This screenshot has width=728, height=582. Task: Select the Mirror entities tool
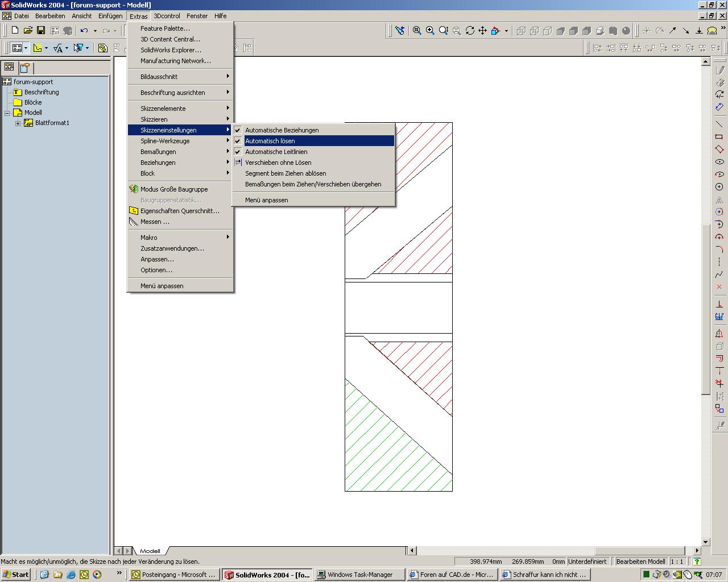[719, 333]
